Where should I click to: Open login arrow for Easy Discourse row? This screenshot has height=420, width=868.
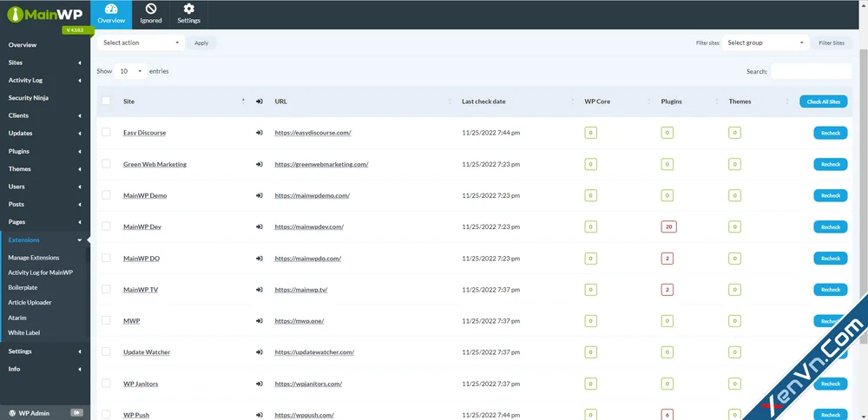click(x=259, y=133)
